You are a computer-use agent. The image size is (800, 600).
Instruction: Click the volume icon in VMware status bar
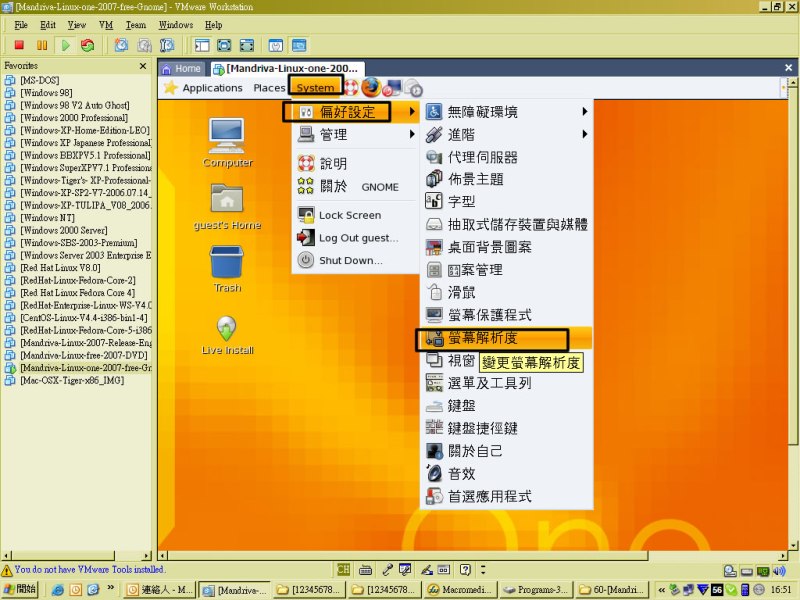(779, 571)
